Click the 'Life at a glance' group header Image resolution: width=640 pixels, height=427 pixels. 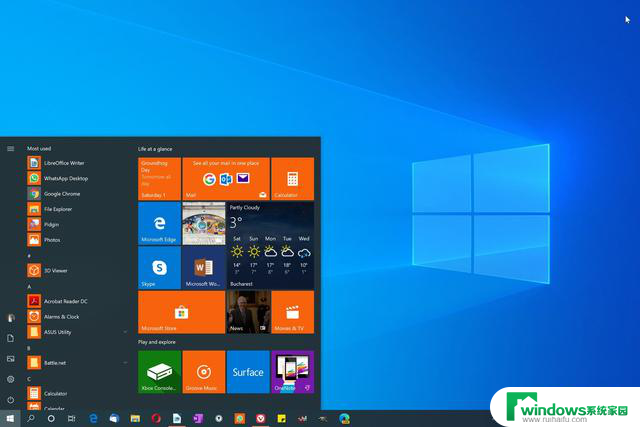[x=155, y=149]
